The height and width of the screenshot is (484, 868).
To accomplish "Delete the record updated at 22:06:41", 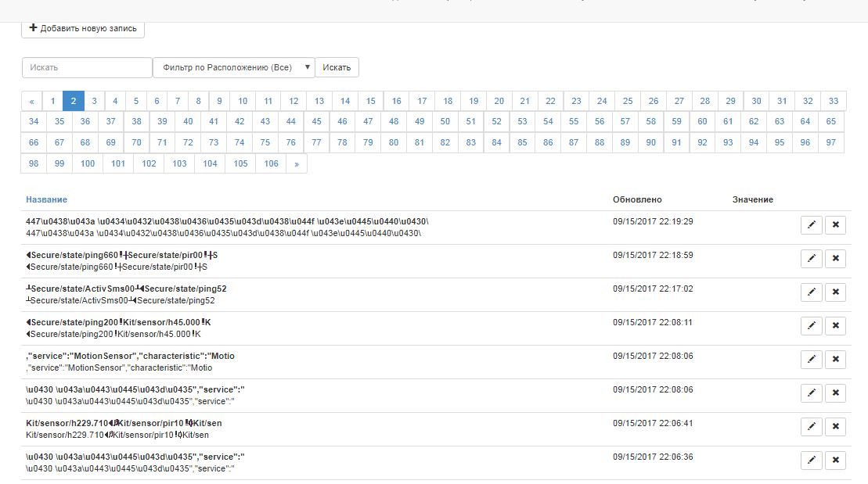I will coord(835,427).
